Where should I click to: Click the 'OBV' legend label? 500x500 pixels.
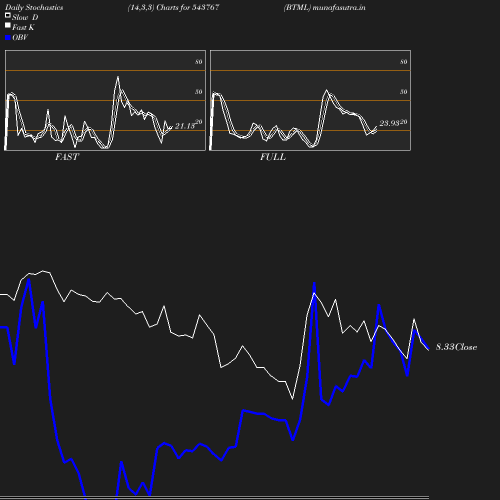(20, 38)
